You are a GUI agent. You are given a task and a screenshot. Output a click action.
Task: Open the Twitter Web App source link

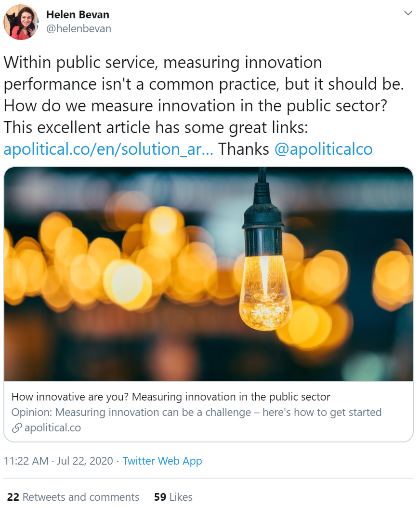[x=162, y=461]
